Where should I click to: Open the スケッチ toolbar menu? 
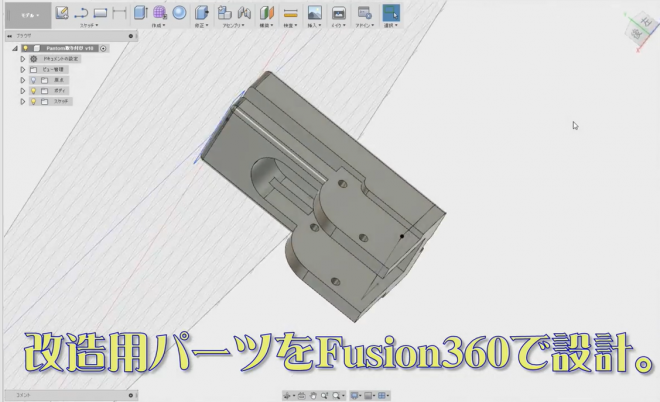click(89, 26)
